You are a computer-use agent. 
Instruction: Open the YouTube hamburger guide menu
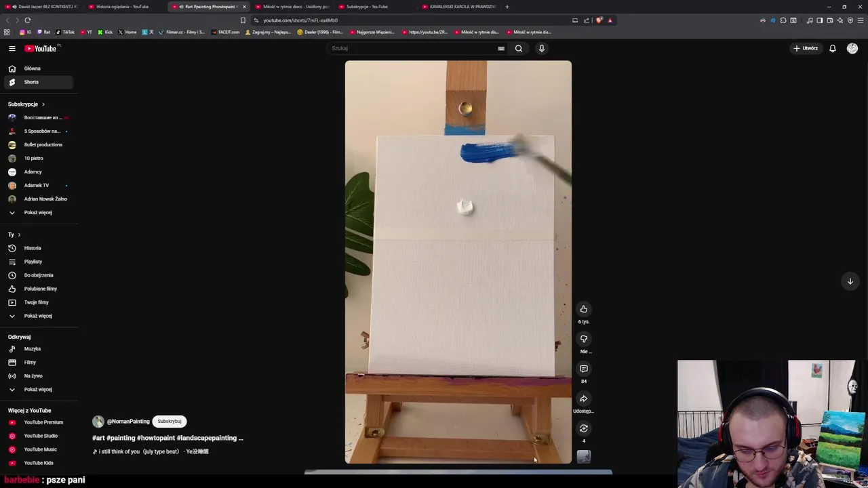(x=12, y=48)
